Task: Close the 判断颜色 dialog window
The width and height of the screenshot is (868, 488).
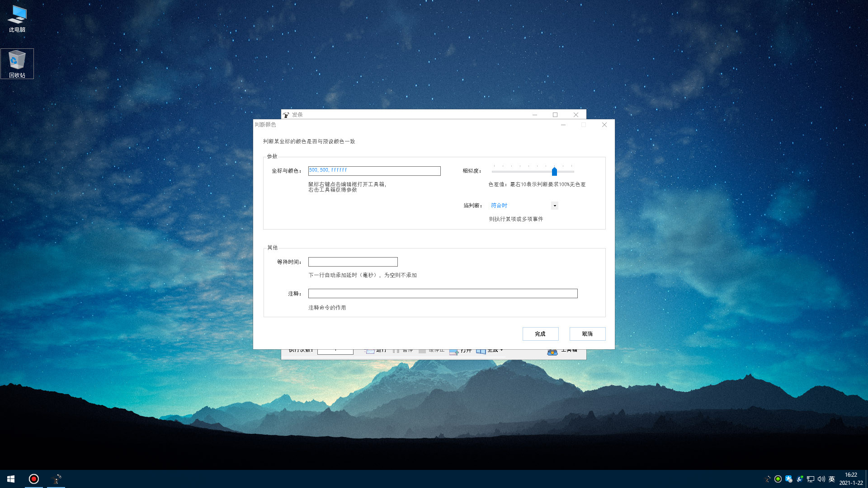Action: click(x=604, y=125)
